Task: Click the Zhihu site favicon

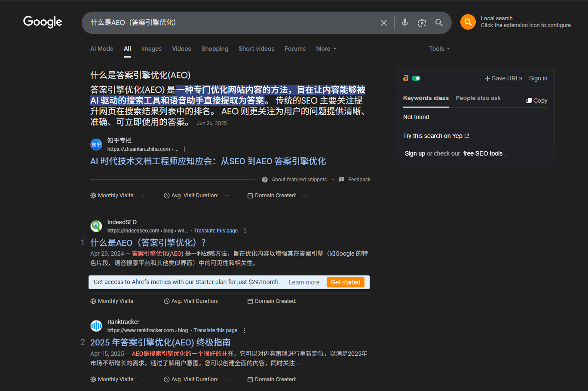Action: pyautogui.click(x=96, y=144)
